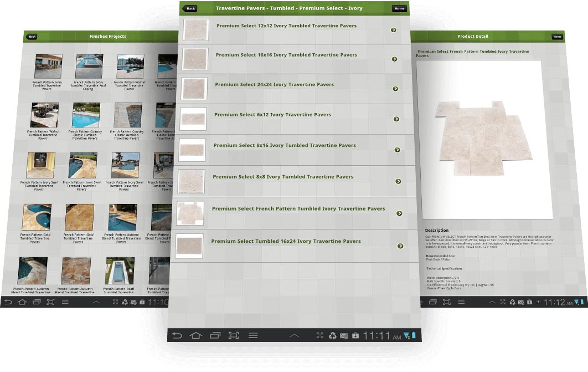Select Premium Select 6x12 Ivory Travertine Pavers
Viewport: 588px width, 372px height.
click(272, 115)
